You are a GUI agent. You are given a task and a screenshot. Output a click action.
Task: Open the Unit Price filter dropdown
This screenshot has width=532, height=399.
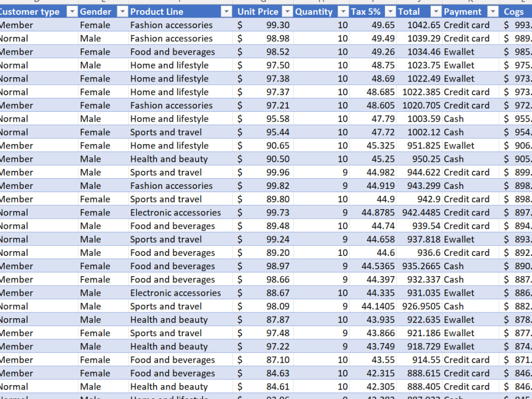tap(287, 12)
